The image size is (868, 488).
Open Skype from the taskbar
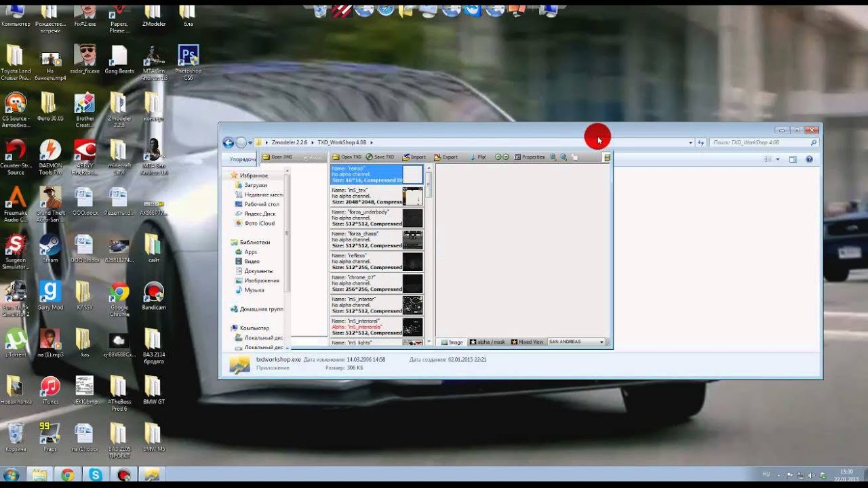tap(95, 474)
